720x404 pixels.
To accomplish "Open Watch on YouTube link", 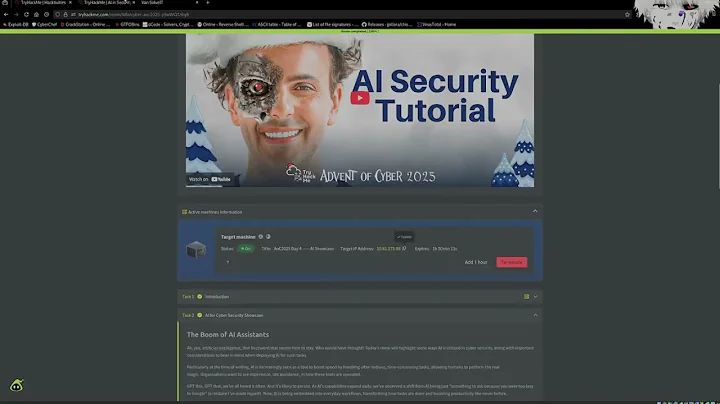I will coord(210,179).
